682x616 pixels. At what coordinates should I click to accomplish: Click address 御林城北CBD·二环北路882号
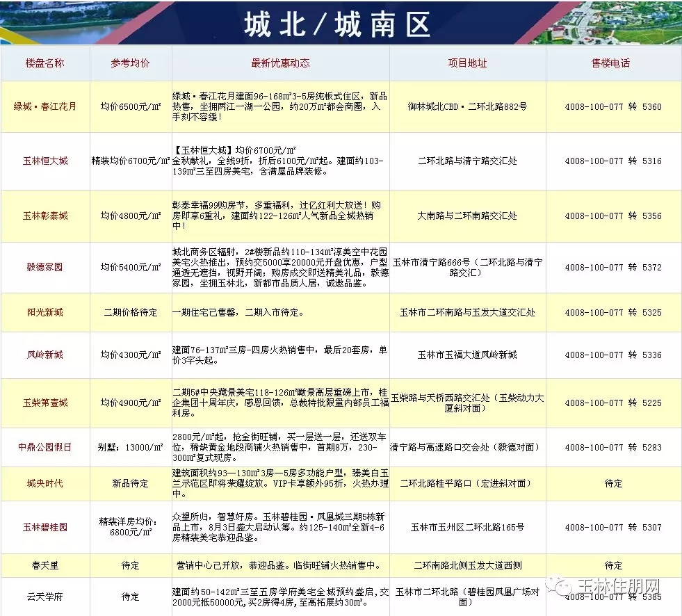[x=468, y=106]
